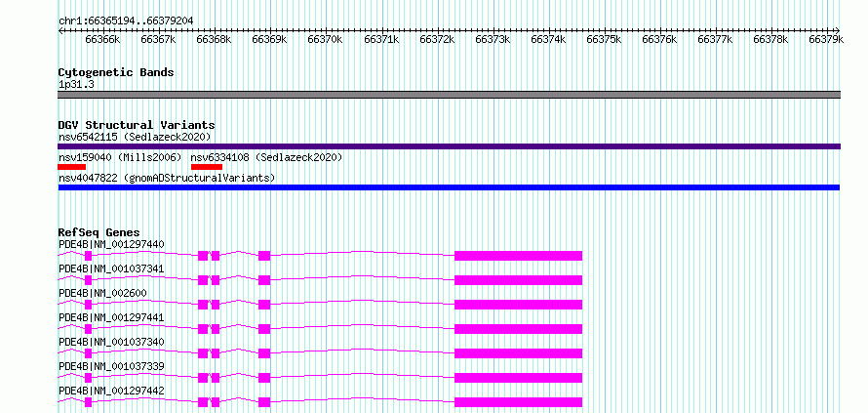Select the first small exon of NM_001297440

tap(88, 256)
